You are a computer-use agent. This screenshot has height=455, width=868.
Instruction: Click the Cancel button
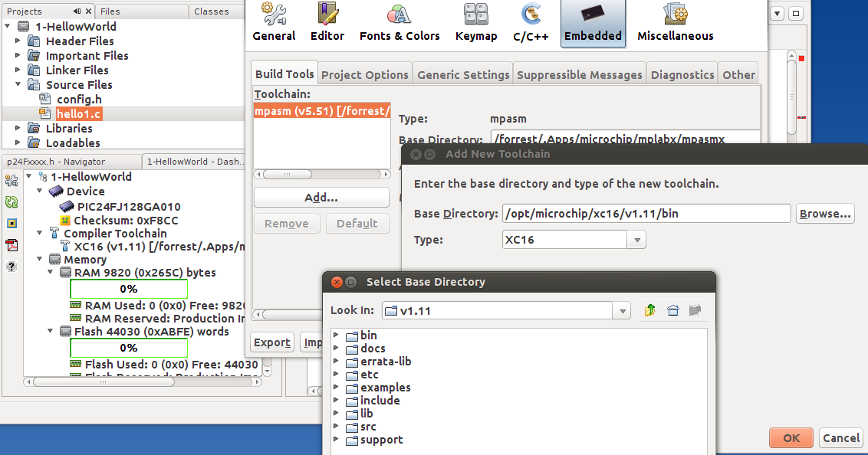pos(841,438)
